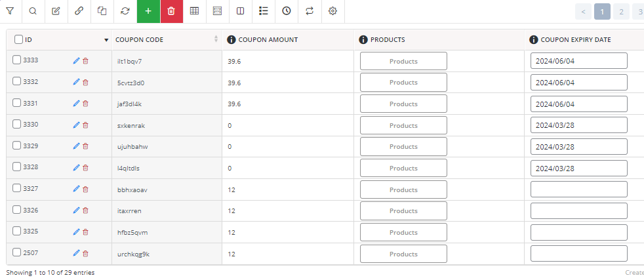Select pagination page 1
644x280 pixels.
[602, 12]
